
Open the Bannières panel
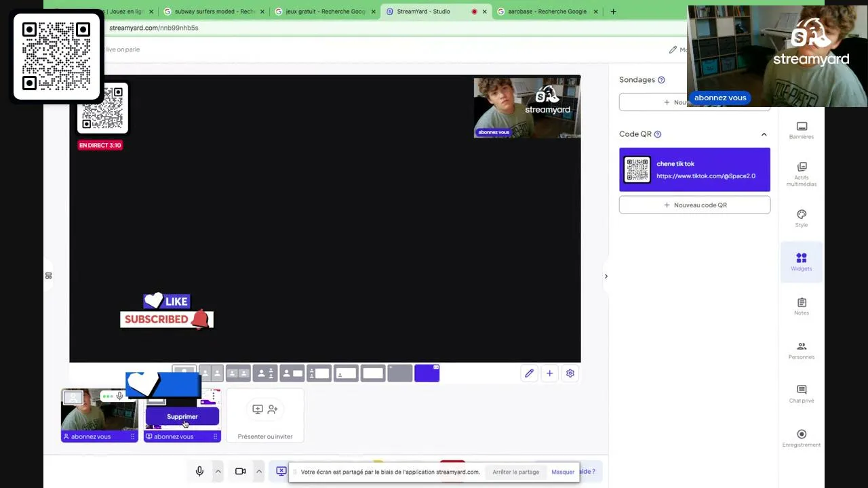(x=802, y=130)
